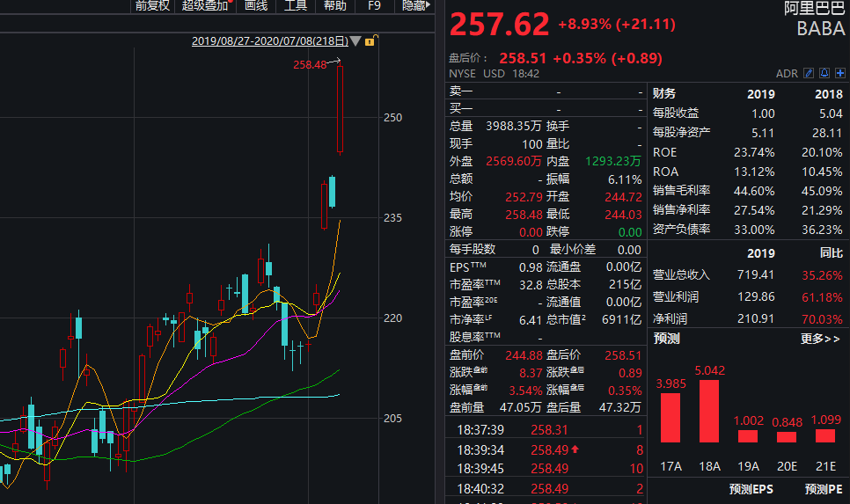Viewport: 850px width, 504px height.
Task: Click the 净利润 growth 70.03%
Action: [823, 320]
